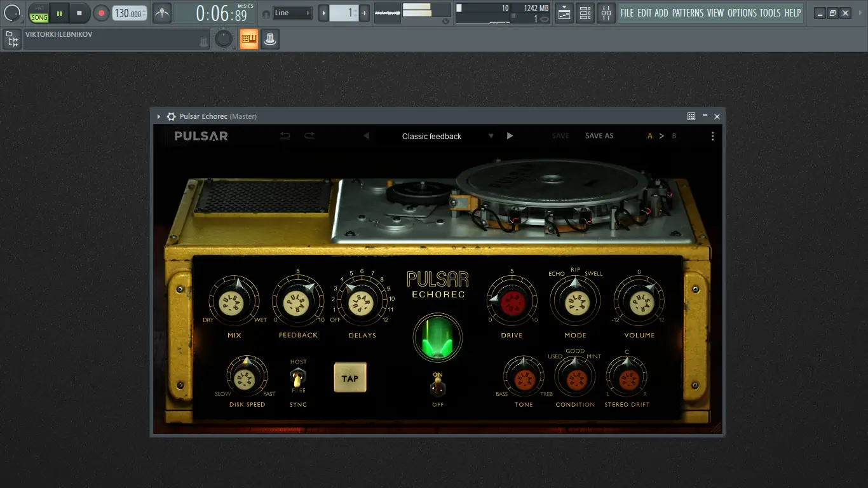Select the B preset comparison slot
Viewport: 868px width, 488px height.
tap(674, 136)
